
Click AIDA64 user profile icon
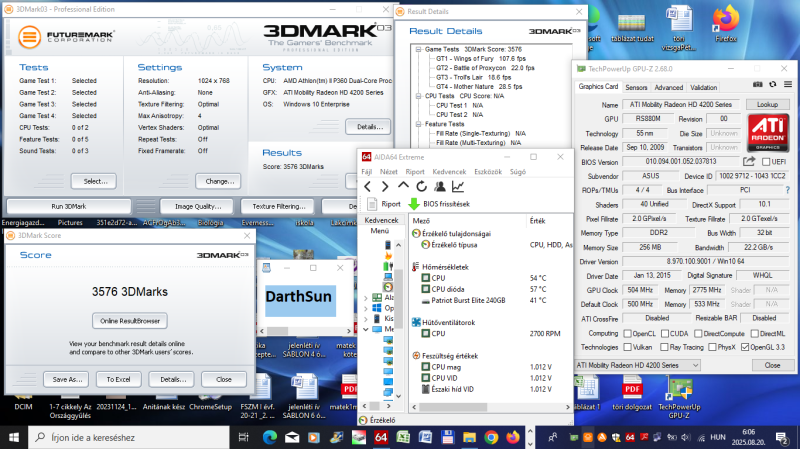click(x=439, y=187)
